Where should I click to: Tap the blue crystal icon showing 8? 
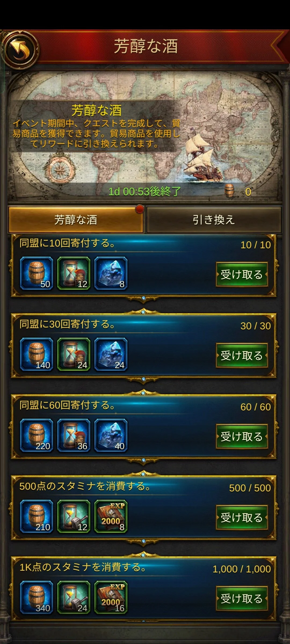coord(111,273)
